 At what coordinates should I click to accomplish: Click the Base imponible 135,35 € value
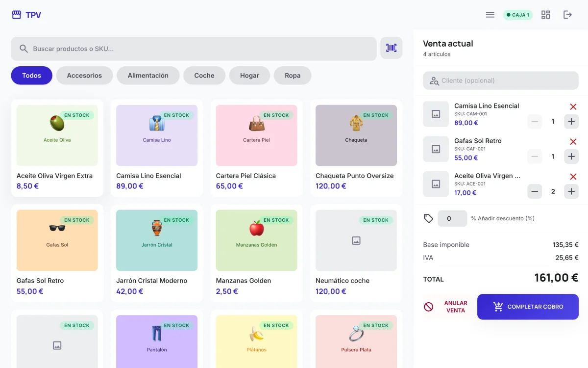(565, 245)
